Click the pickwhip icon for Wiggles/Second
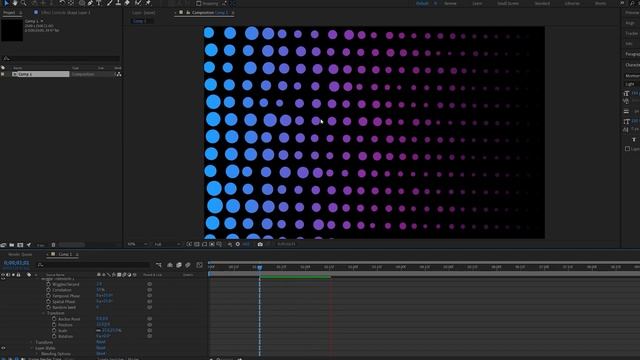The height and width of the screenshot is (360, 640). (150, 284)
